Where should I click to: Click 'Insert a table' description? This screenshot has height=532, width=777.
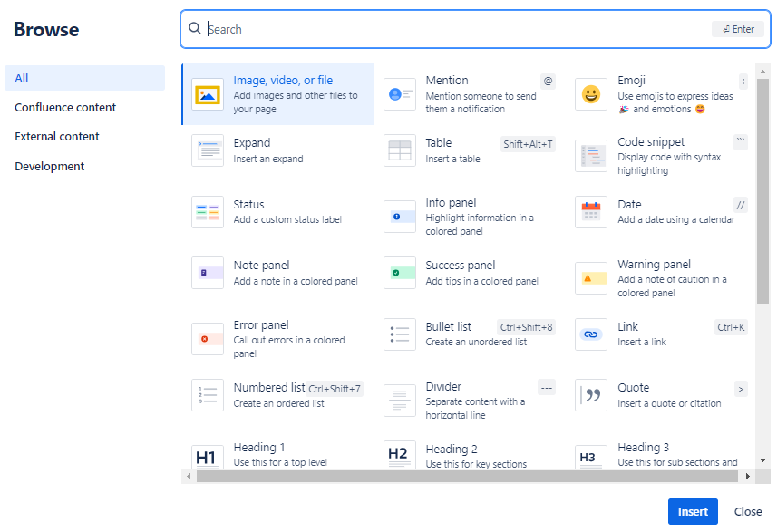click(x=452, y=159)
